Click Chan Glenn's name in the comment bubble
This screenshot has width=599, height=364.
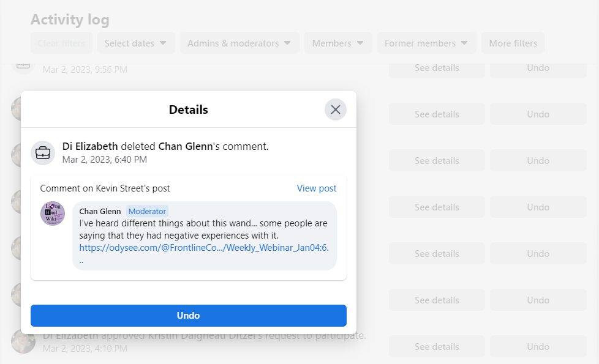pos(100,211)
